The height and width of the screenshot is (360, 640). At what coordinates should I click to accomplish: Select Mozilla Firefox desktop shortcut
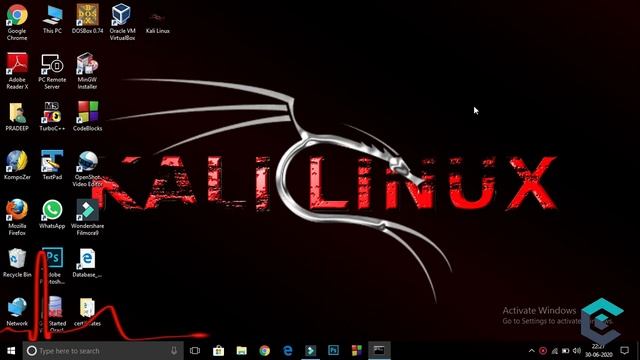[x=17, y=218]
